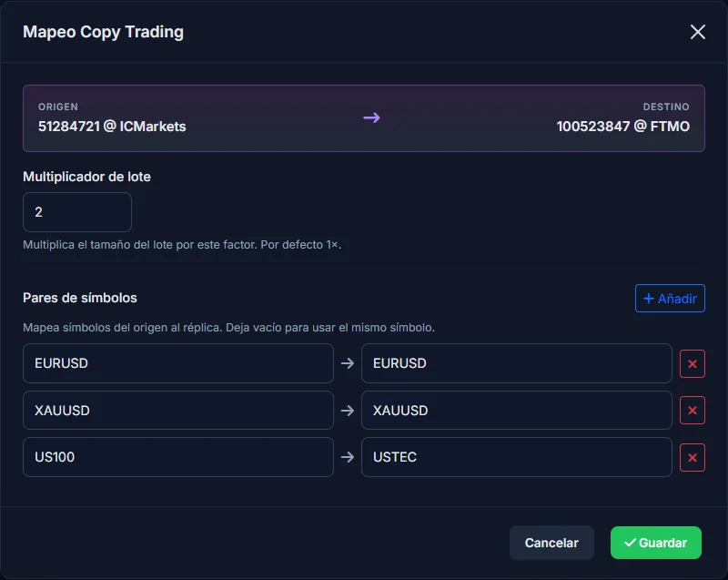Edit the origin EURUSD symbol field
728x580 pixels.
tap(178, 363)
